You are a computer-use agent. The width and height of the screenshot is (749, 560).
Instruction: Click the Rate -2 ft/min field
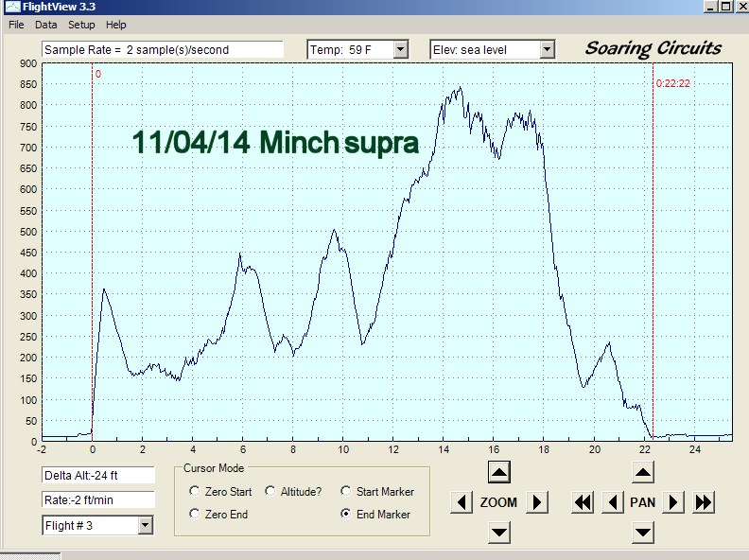(98, 499)
